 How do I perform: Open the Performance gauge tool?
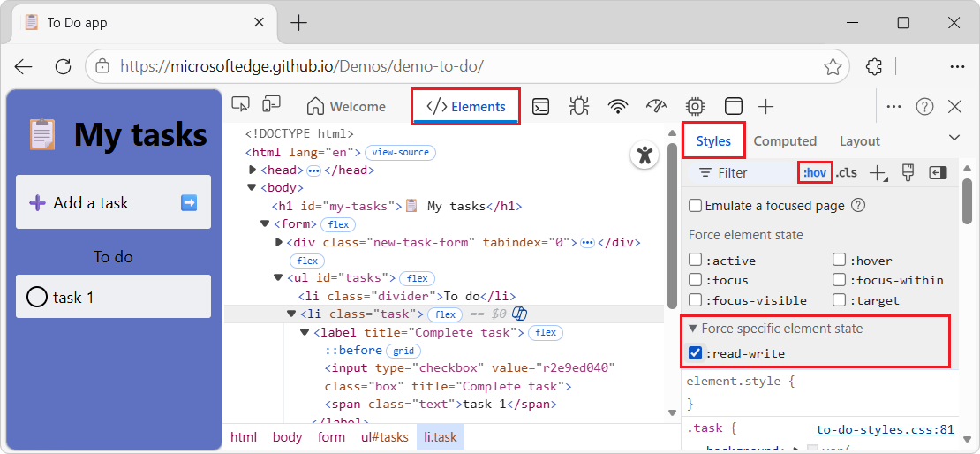coord(656,106)
